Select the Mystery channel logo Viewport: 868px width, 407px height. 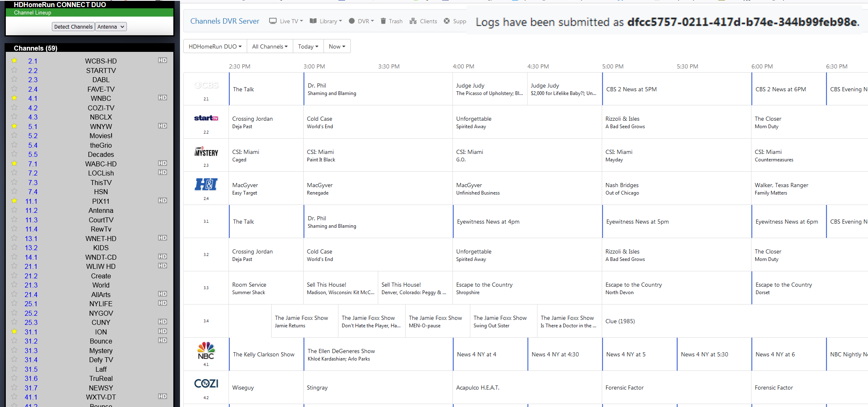[x=206, y=152]
